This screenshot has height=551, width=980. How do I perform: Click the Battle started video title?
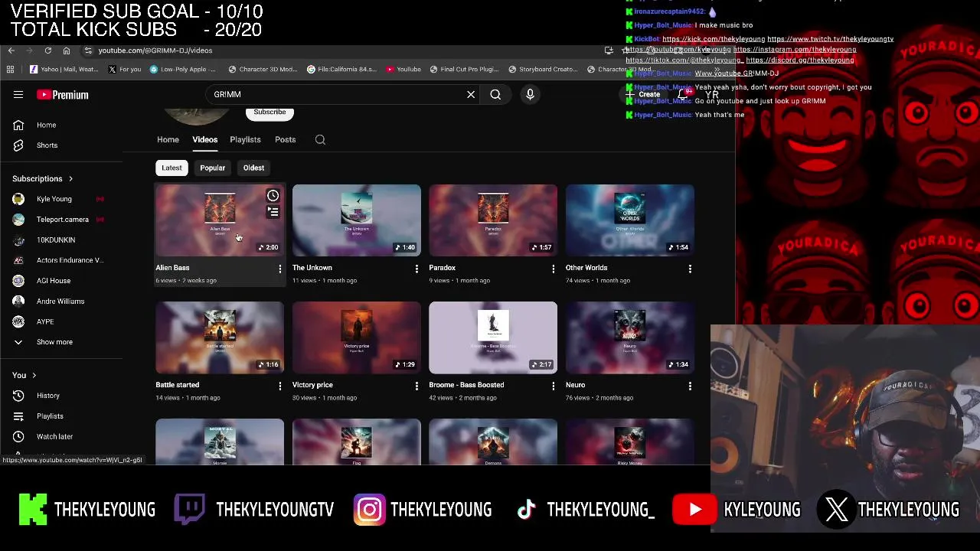pyautogui.click(x=177, y=385)
